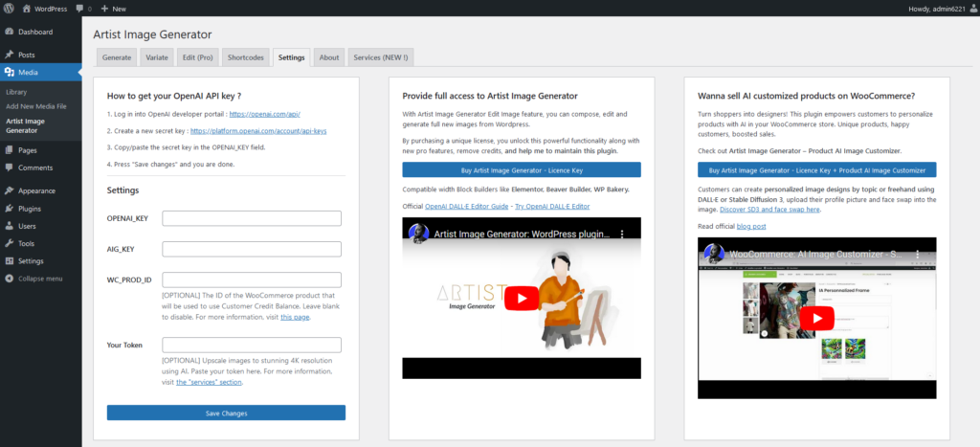
Task: Switch to the Variate tab
Action: [x=157, y=57]
